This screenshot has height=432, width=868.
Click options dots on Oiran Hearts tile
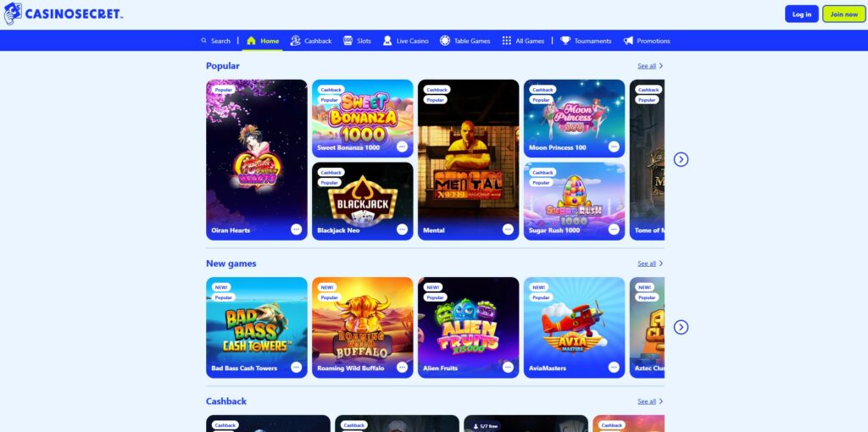tap(297, 230)
